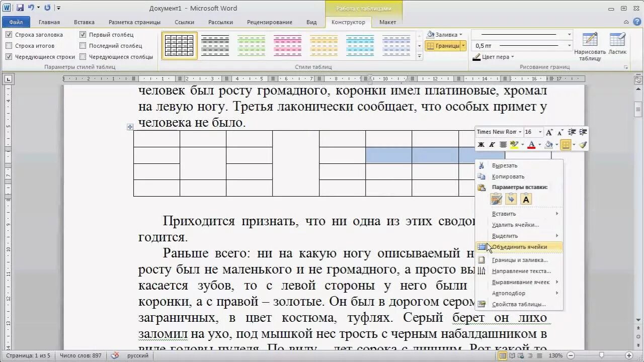Bold (Ж) in the mini toolbar
This screenshot has height=362, width=644.
tap(481, 145)
